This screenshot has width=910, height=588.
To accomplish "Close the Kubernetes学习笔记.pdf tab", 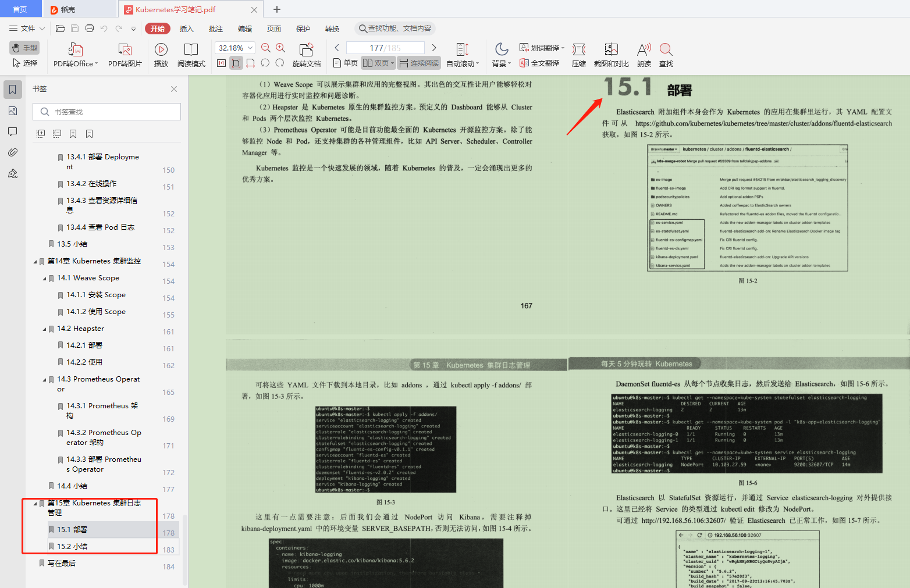I will click(254, 10).
